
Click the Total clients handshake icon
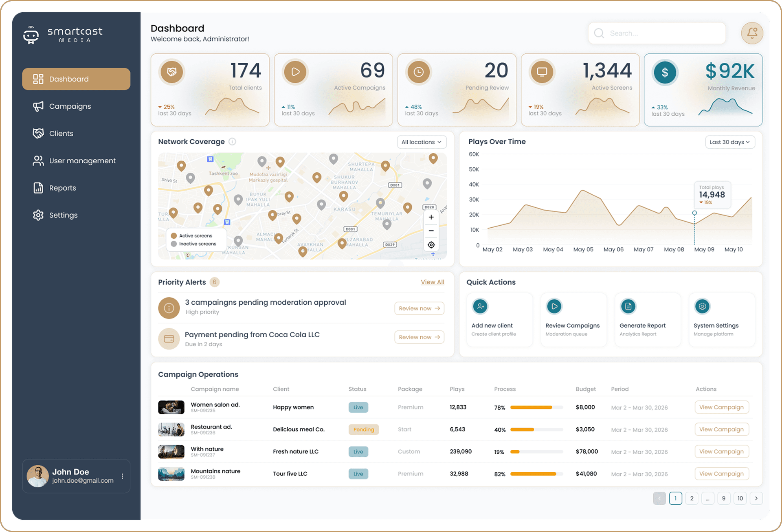[x=172, y=72]
